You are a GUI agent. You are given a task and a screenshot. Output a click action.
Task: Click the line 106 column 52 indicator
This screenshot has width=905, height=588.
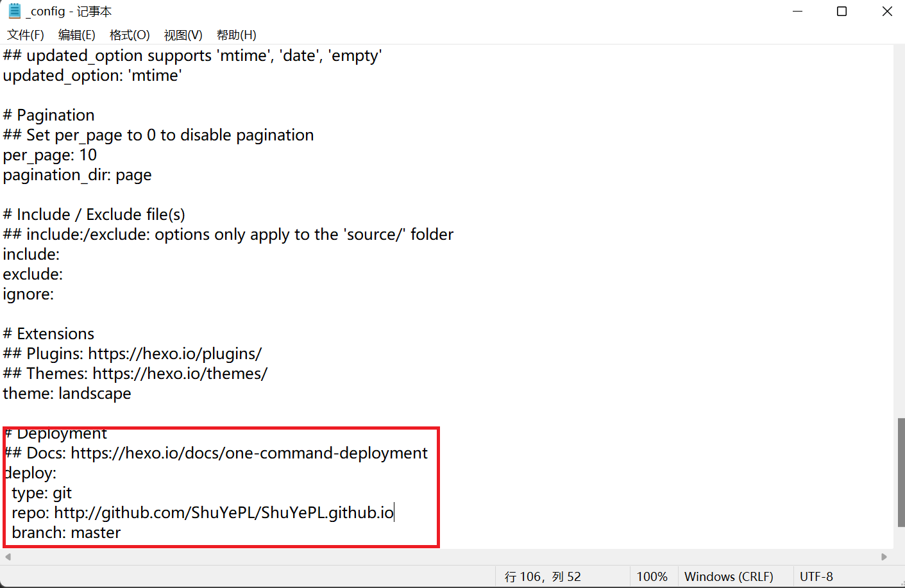[x=543, y=576]
